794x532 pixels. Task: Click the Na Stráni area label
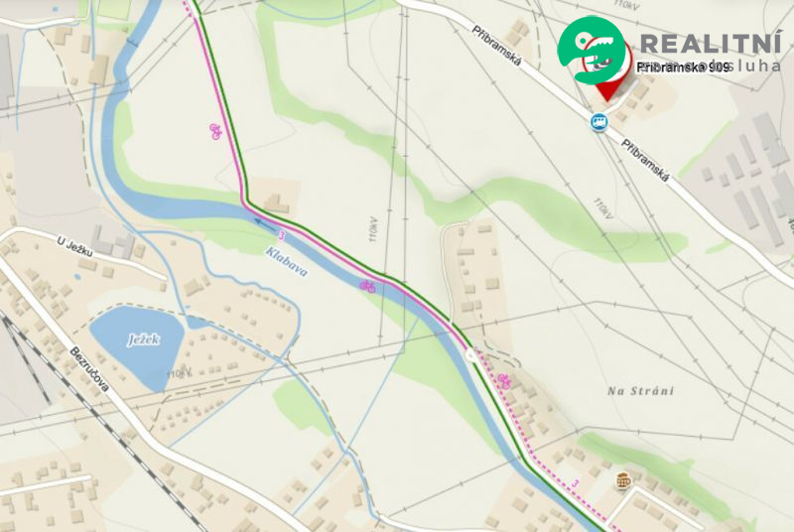(x=640, y=391)
